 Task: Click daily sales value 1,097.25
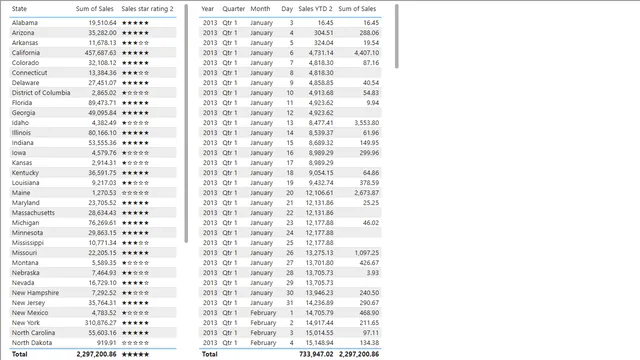click(x=367, y=253)
